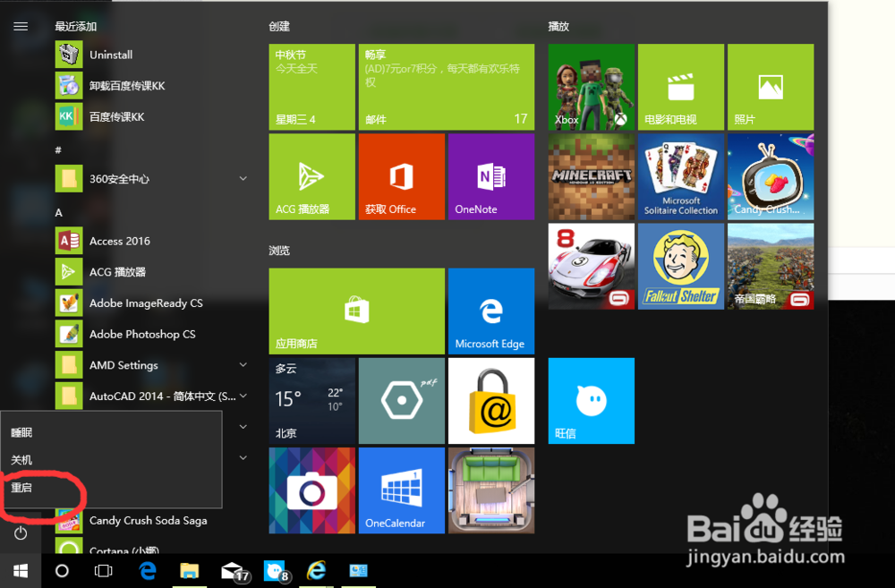Open the Minecraft tile
Viewport: 895px width, 588px height.
(x=591, y=176)
